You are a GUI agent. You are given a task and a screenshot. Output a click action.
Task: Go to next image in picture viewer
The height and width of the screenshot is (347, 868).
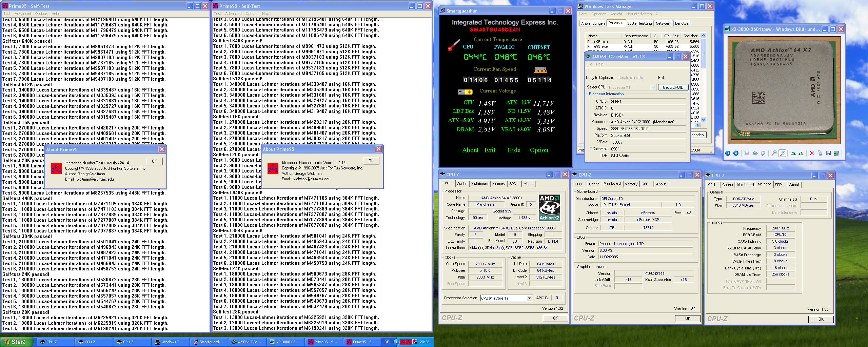[x=736, y=153]
